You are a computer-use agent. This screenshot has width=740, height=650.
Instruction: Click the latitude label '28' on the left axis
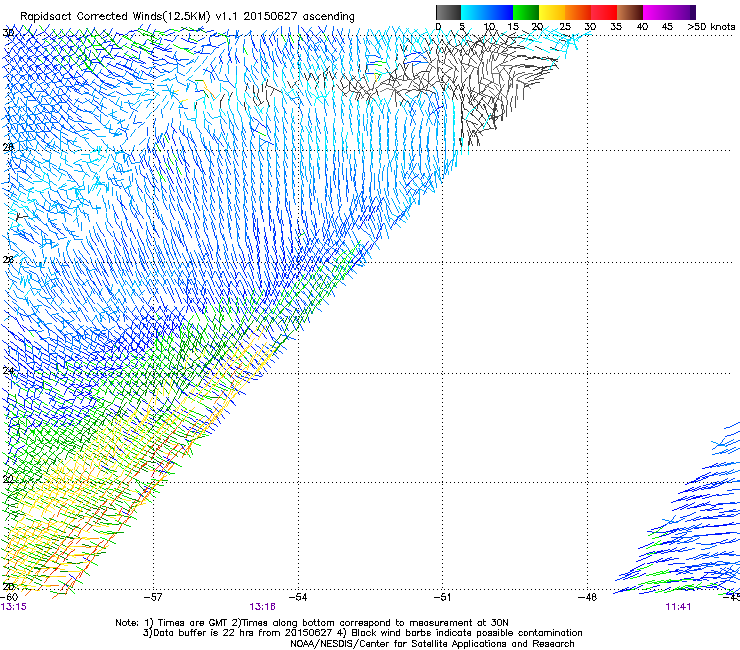pos(8,147)
